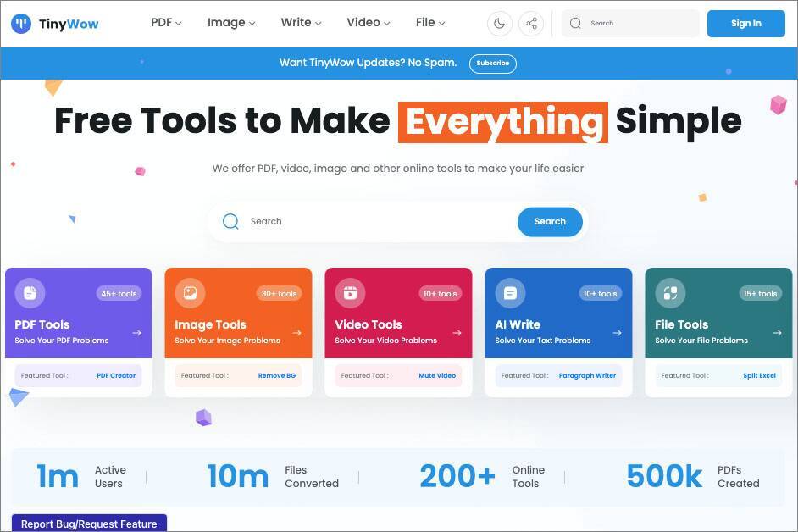This screenshot has height=532, width=798.
Task: Click the TinyWow logo icon
Action: tap(21, 24)
